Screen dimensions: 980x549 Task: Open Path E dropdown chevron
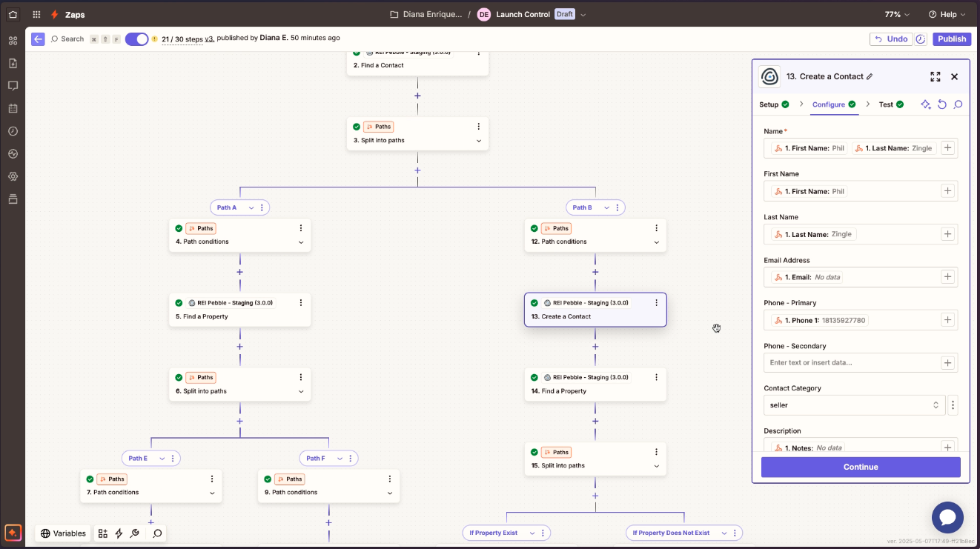coord(162,459)
